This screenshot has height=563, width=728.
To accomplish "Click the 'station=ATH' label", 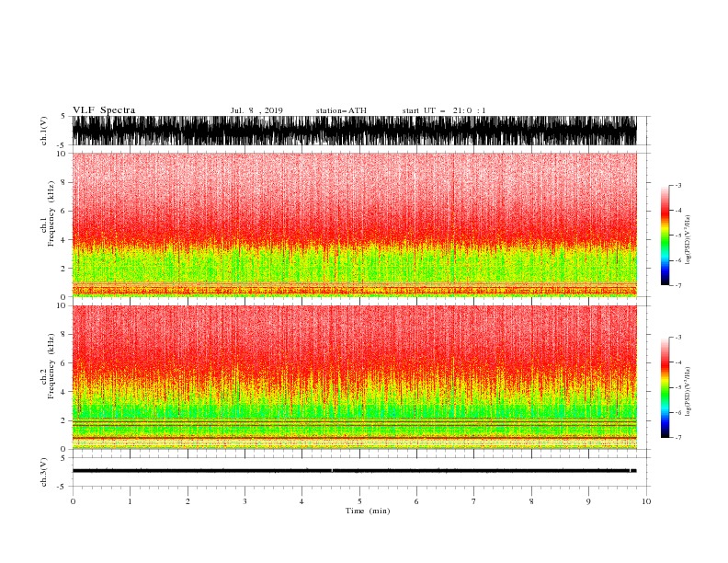I will click(341, 110).
